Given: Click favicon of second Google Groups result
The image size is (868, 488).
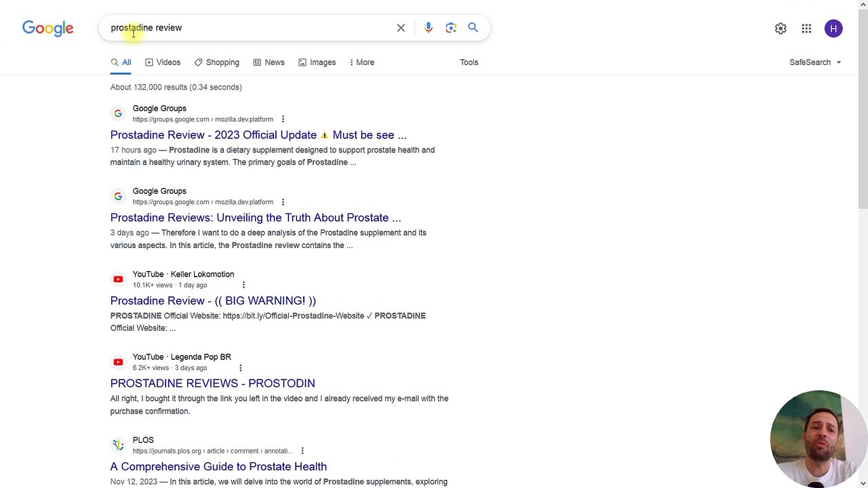Looking at the screenshot, I should [118, 196].
